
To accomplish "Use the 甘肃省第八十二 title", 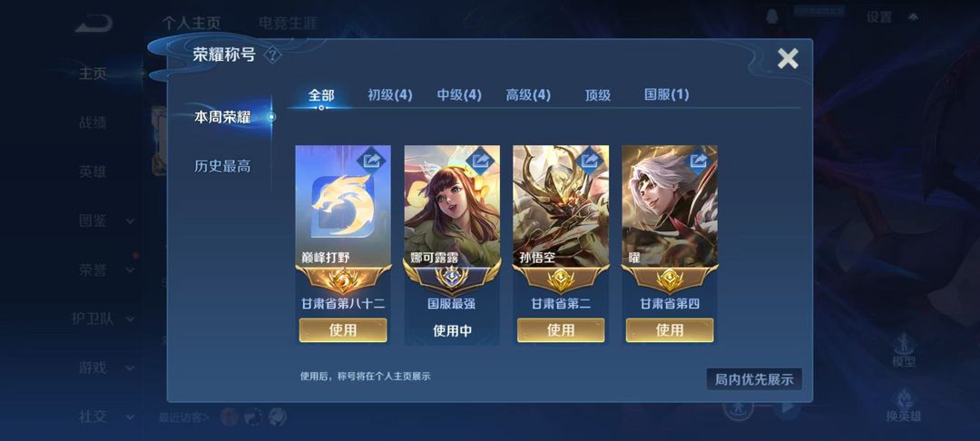I will click(342, 330).
